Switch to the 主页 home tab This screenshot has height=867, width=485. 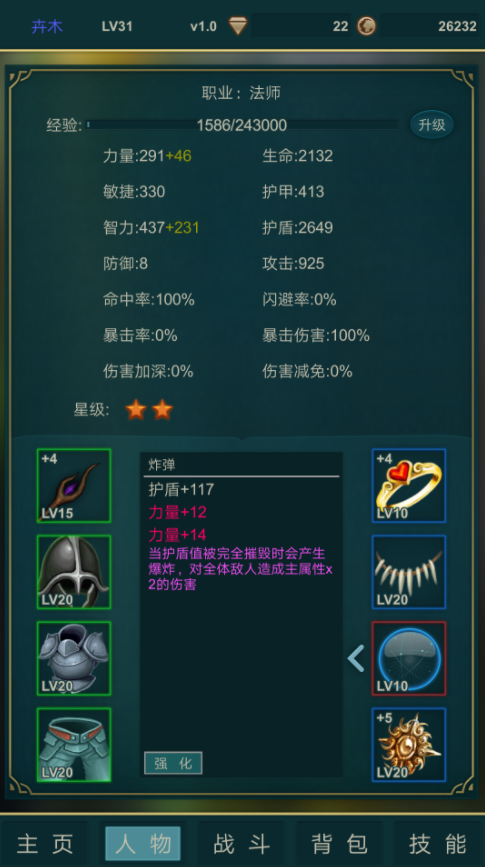pos(45,844)
